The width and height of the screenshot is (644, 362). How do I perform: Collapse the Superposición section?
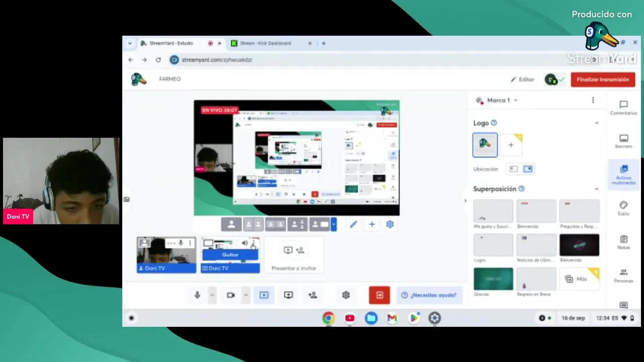597,189
